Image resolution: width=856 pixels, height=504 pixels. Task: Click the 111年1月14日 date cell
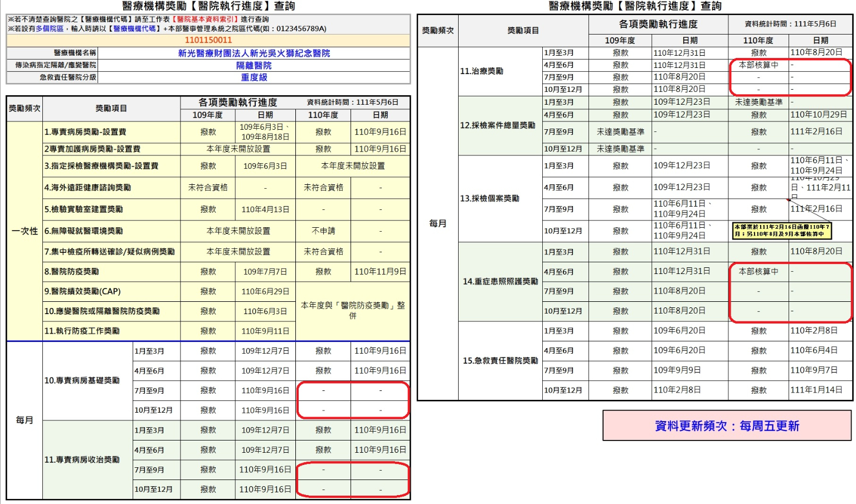pos(820,390)
